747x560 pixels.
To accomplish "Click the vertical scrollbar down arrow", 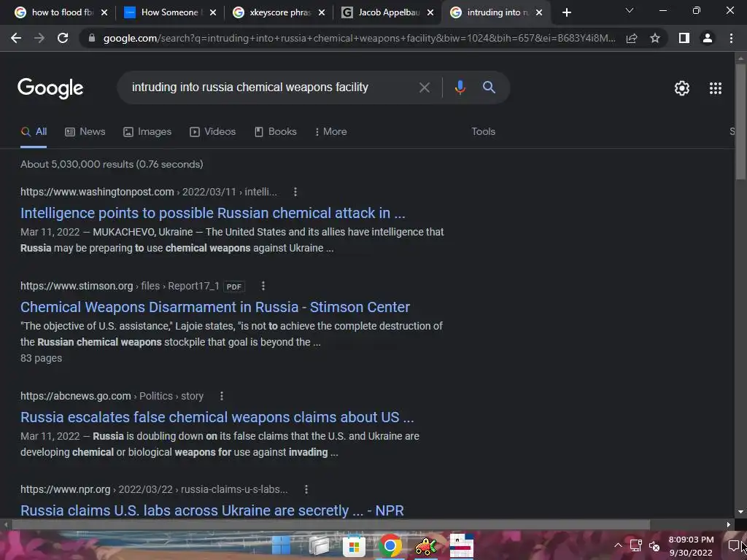I will point(740,513).
